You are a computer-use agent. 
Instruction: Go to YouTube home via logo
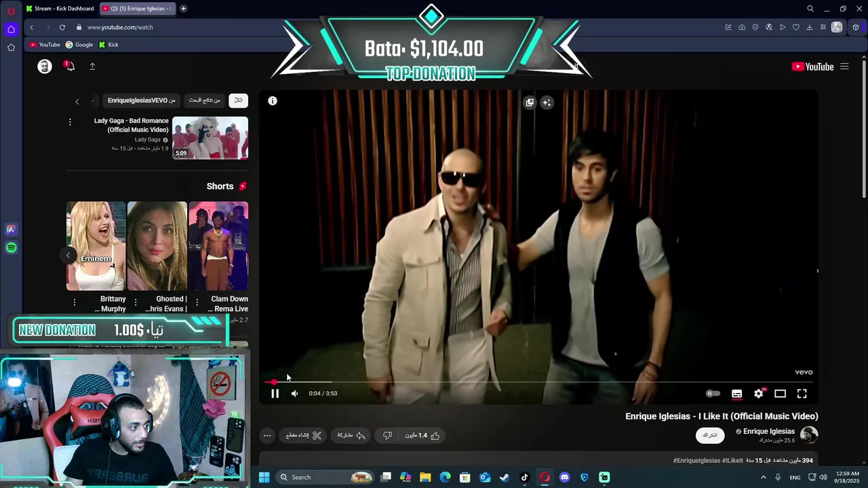812,66
